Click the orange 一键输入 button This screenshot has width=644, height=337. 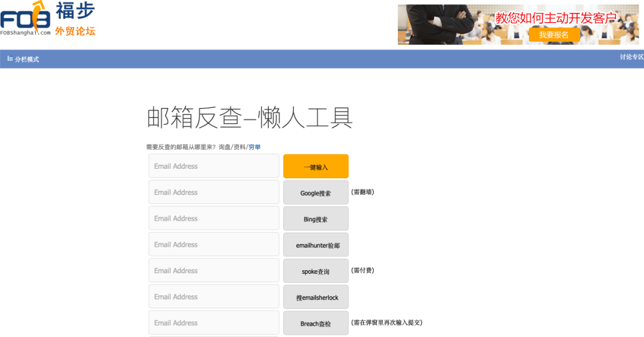click(316, 166)
